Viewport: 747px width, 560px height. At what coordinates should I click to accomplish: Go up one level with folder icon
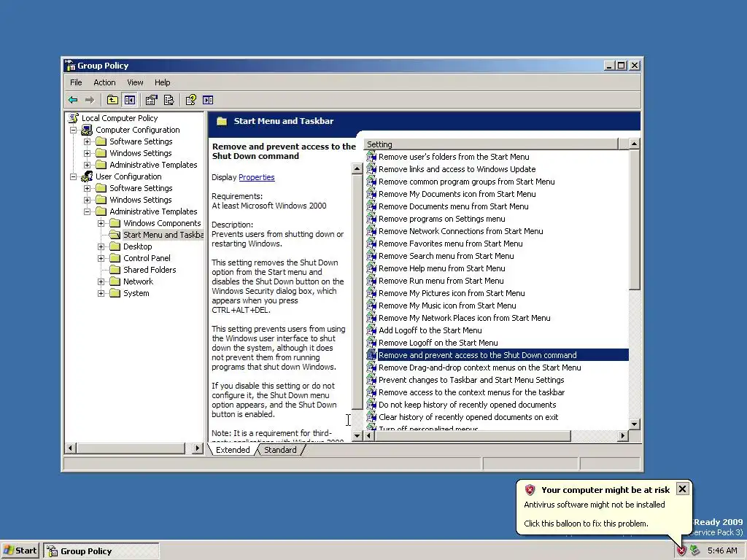pyautogui.click(x=112, y=100)
